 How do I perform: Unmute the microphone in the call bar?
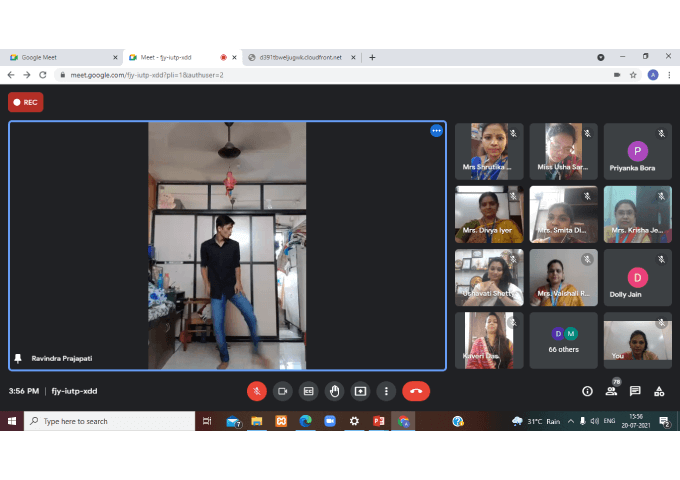[x=257, y=391]
